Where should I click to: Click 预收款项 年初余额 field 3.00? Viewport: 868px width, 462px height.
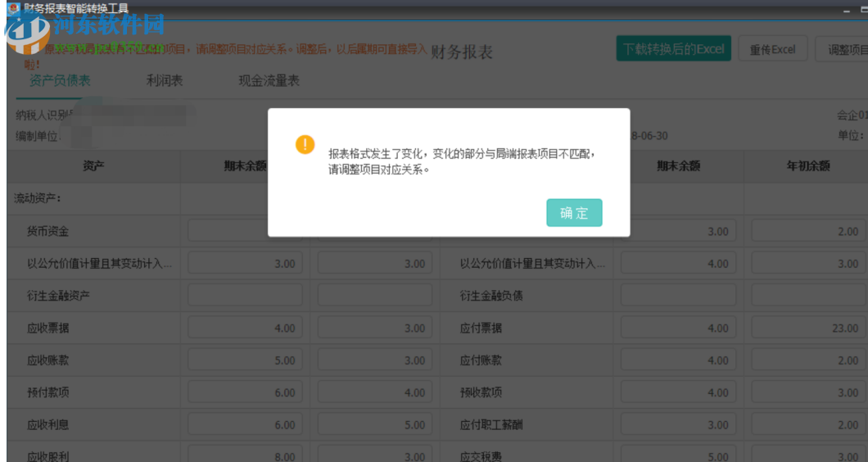coord(809,392)
